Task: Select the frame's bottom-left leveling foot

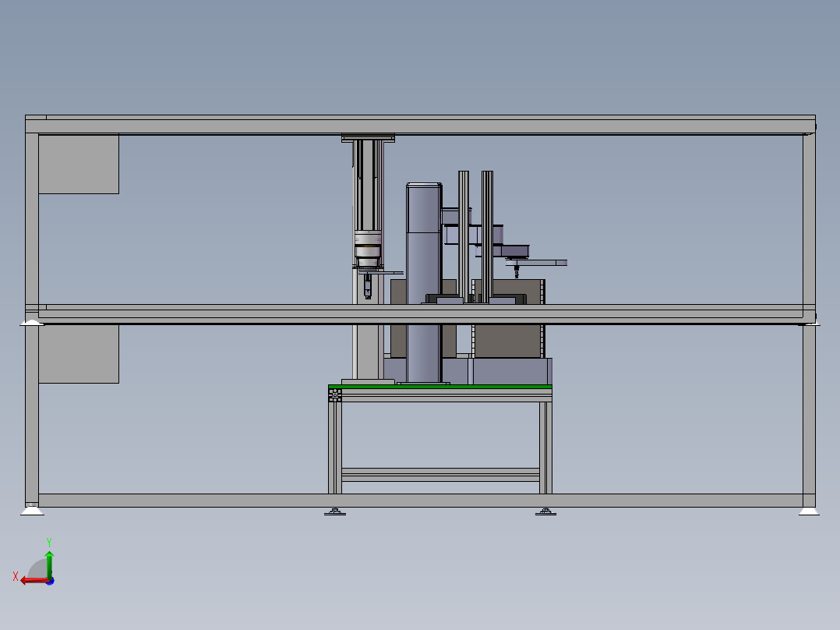Action: [x=32, y=511]
